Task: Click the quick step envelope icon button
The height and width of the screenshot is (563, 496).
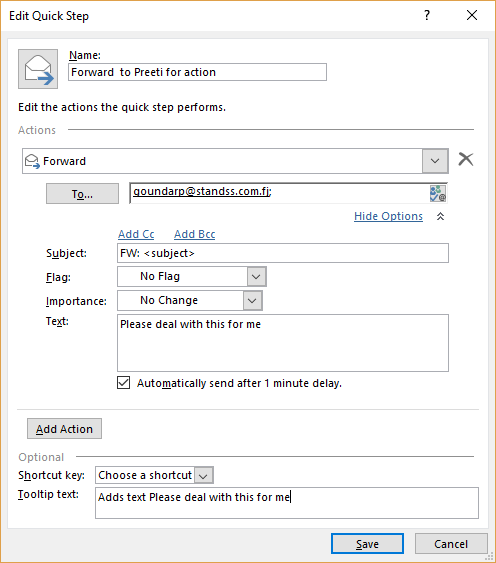Action: click(38, 69)
